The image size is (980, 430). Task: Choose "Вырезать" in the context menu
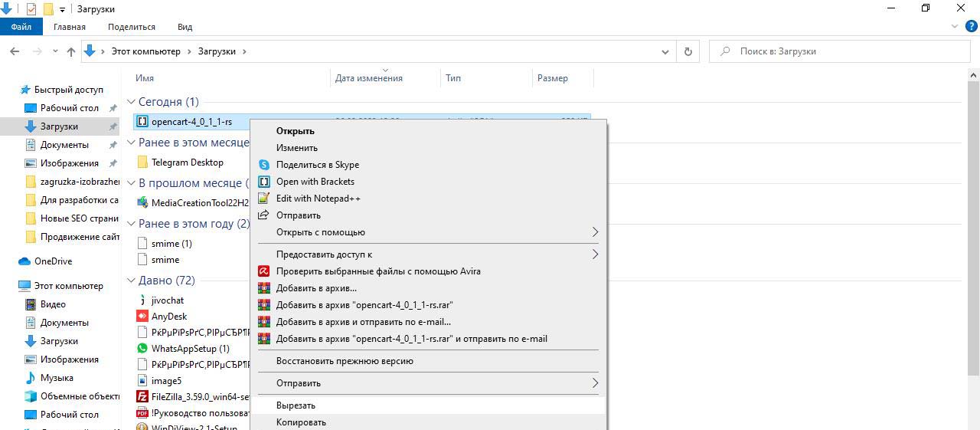pyautogui.click(x=296, y=405)
